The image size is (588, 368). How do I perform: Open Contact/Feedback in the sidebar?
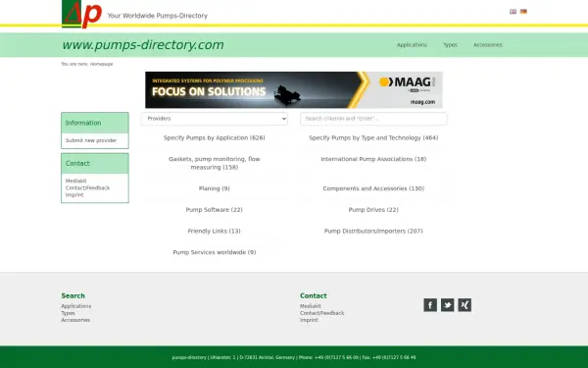(x=88, y=187)
